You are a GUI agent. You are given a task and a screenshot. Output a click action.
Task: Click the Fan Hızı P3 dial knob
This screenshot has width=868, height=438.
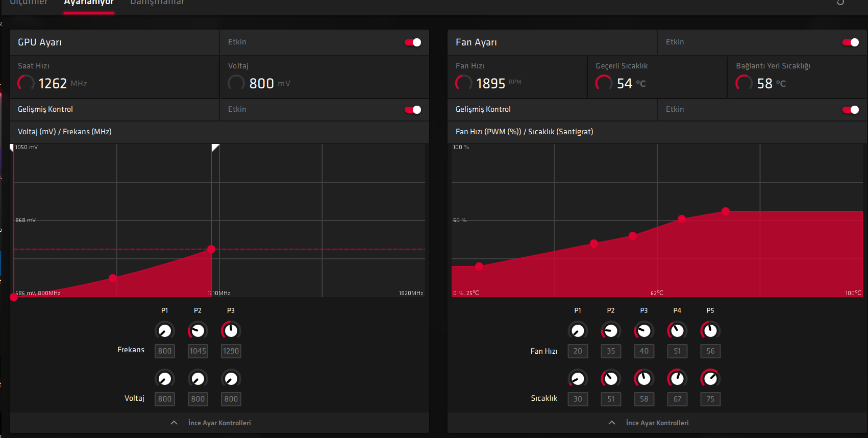coord(644,331)
